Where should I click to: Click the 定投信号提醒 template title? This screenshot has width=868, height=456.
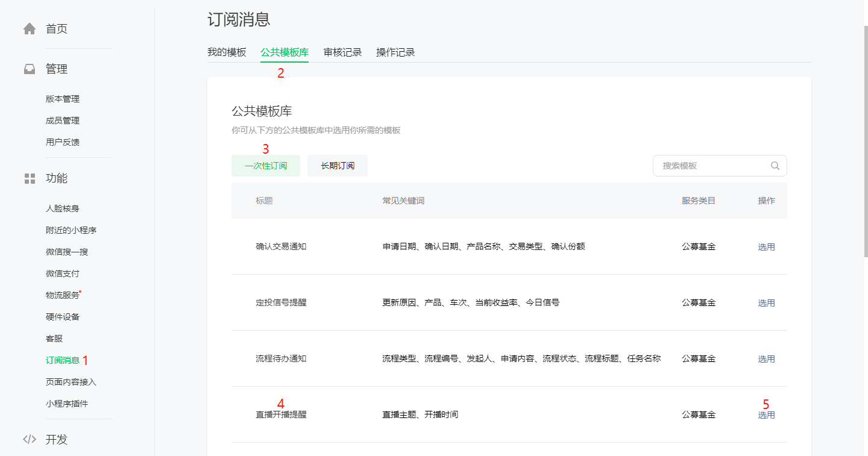click(x=281, y=302)
